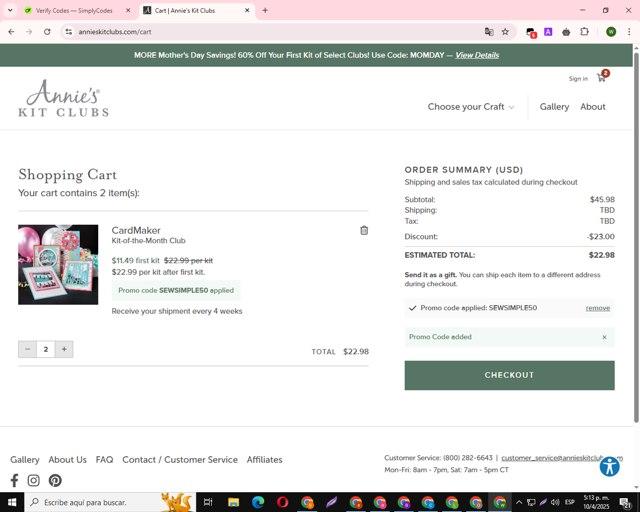Open File Explorer from taskbar
The width and height of the screenshot is (640, 512).
233,502
